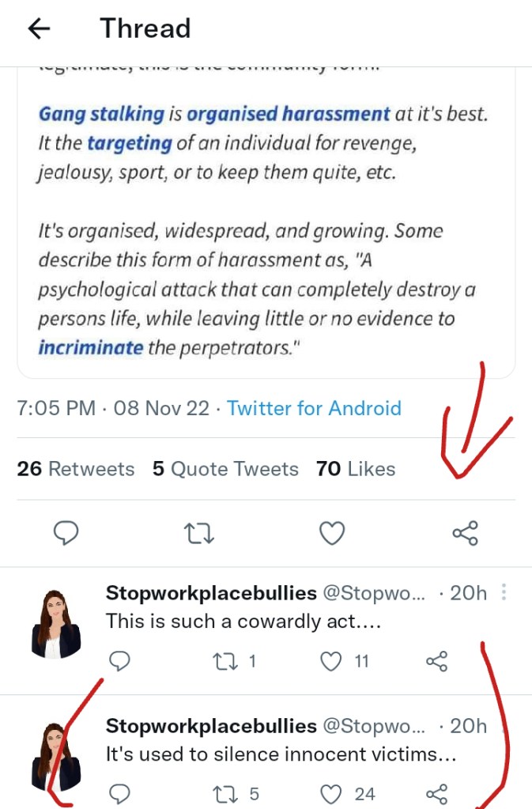View the 26 Retweets list
Screen dimensions: 532x809
[76, 469]
